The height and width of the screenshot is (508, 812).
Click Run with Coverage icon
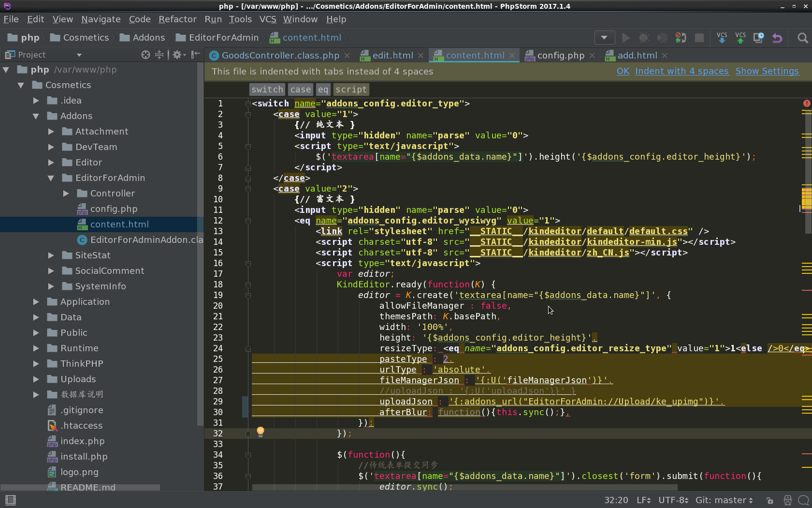(x=662, y=38)
